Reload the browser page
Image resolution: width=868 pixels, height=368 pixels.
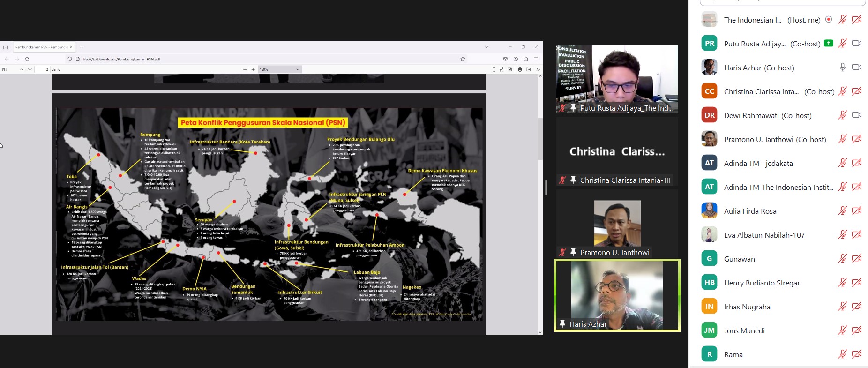(x=27, y=59)
